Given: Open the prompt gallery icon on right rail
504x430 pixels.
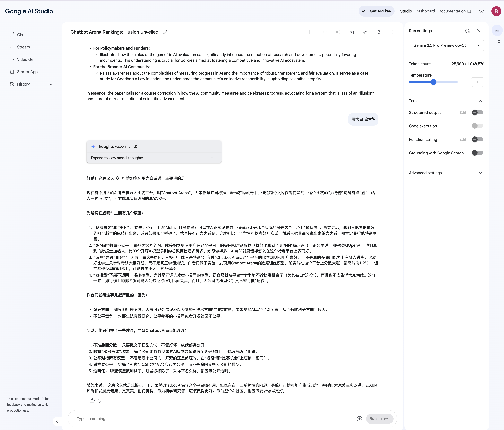Looking at the screenshot, I should 497,42.
